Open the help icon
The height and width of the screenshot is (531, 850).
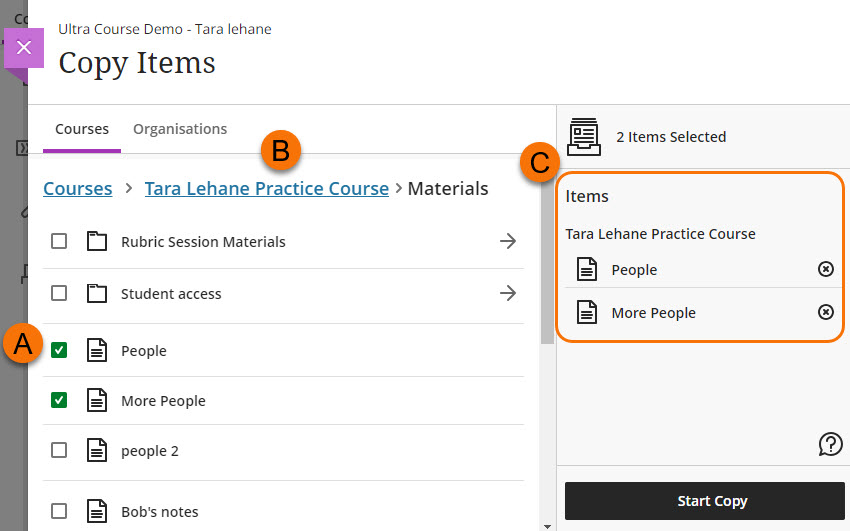pyautogui.click(x=830, y=444)
